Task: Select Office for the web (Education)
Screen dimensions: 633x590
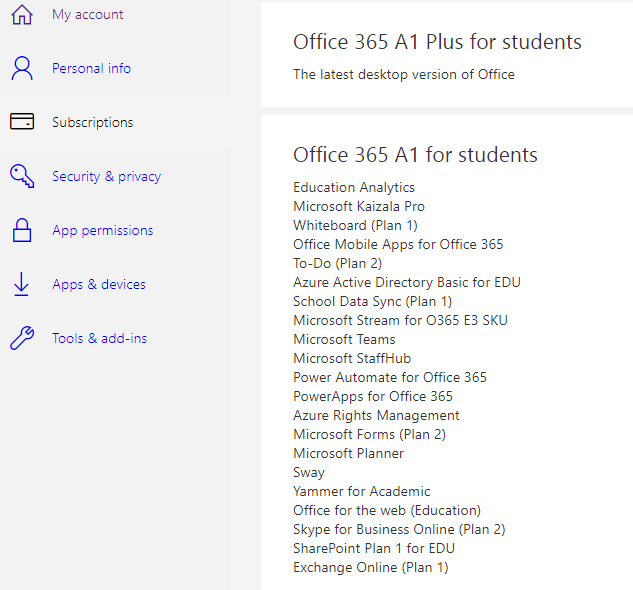Action: (387, 510)
